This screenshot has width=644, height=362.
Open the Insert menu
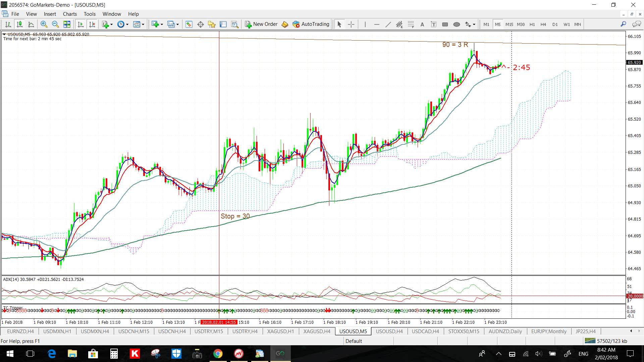click(50, 14)
